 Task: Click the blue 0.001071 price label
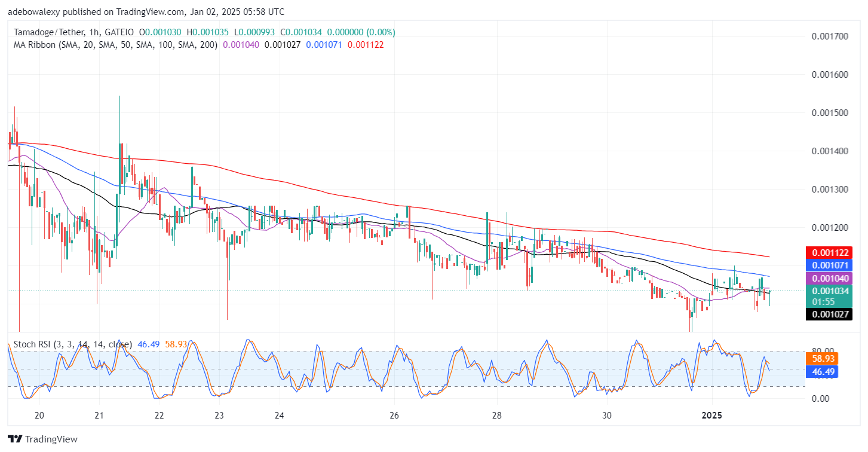(x=829, y=265)
